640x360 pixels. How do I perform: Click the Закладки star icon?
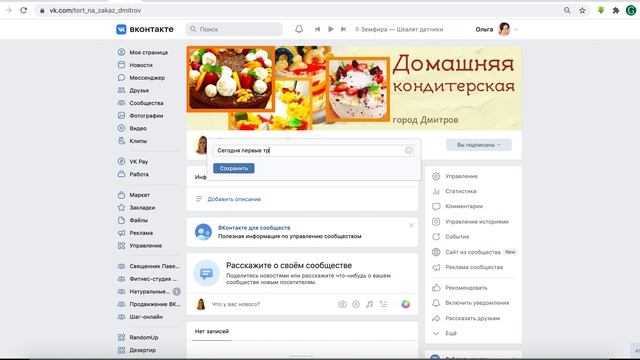[121, 207]
